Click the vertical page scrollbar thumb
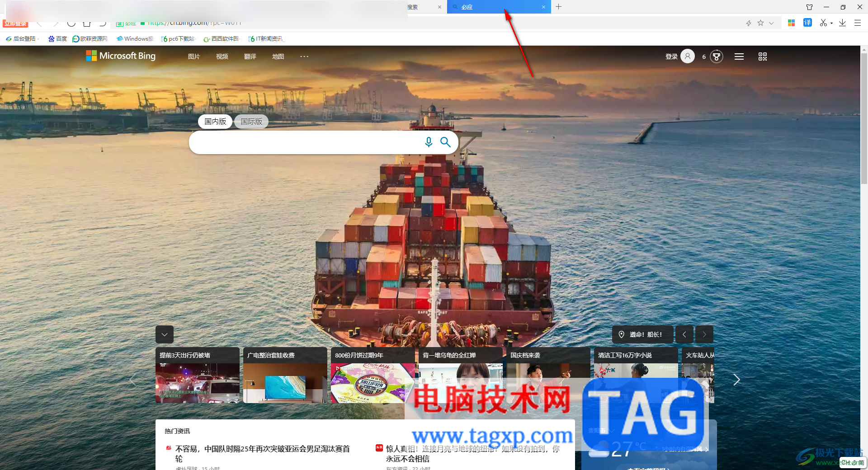Screen dimensions: 868x470 (864, 117)
